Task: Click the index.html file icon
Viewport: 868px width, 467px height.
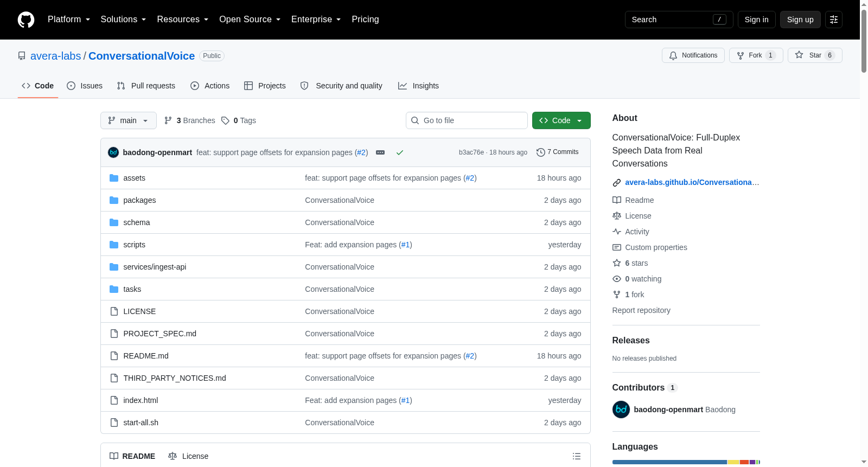Action: [114, 400]
